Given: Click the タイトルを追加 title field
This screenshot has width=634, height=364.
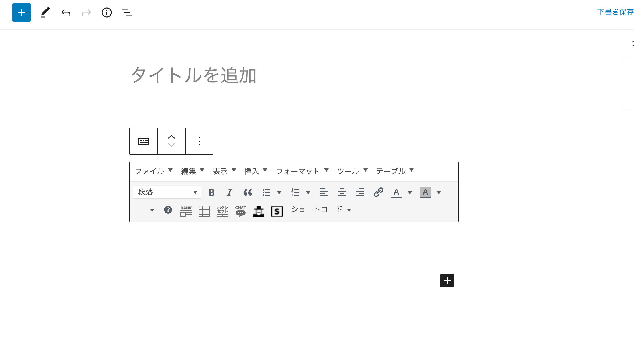Looking at the screenshot, I should click(194, 75).
